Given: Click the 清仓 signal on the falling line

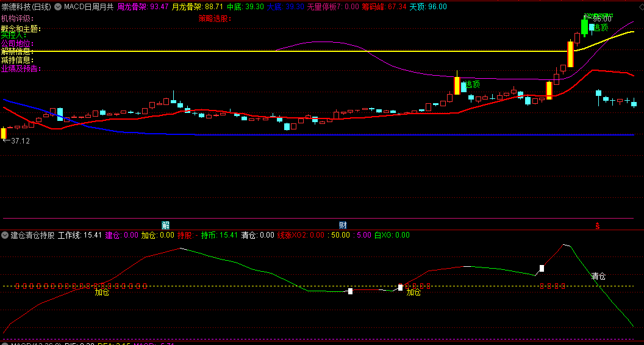Looking at the screenshot, I should coord(598,276).
